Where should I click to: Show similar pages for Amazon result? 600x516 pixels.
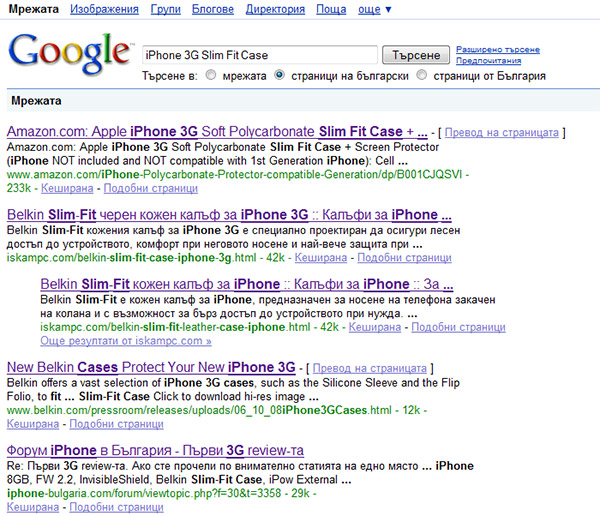point(151,188)
